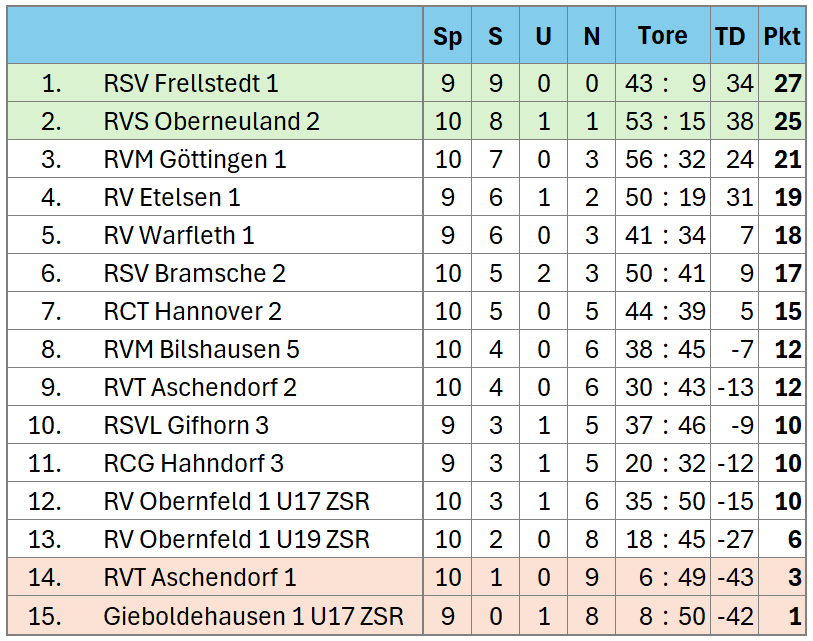Click RVM Göttingen 1 team name

click(x=195, y=159)
